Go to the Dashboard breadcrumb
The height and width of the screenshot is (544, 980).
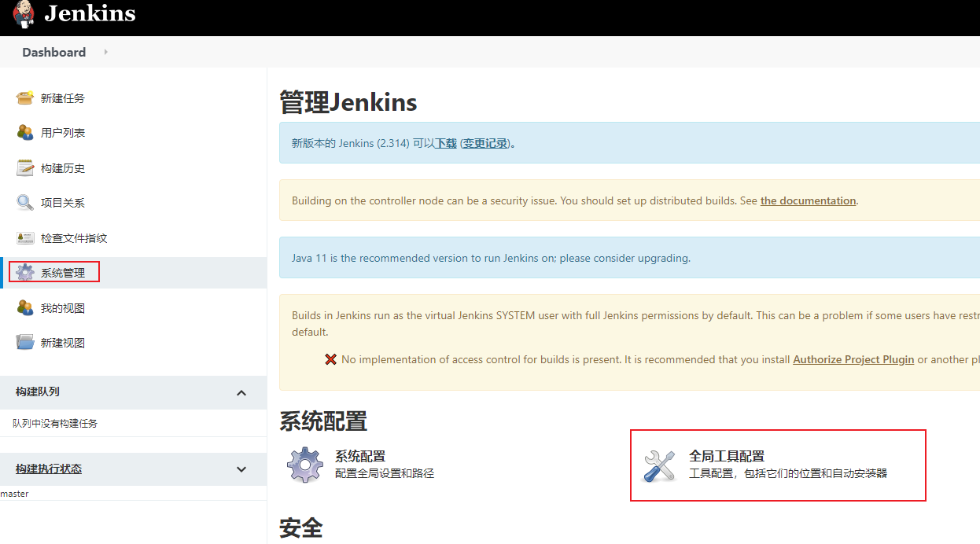(53, 52)
